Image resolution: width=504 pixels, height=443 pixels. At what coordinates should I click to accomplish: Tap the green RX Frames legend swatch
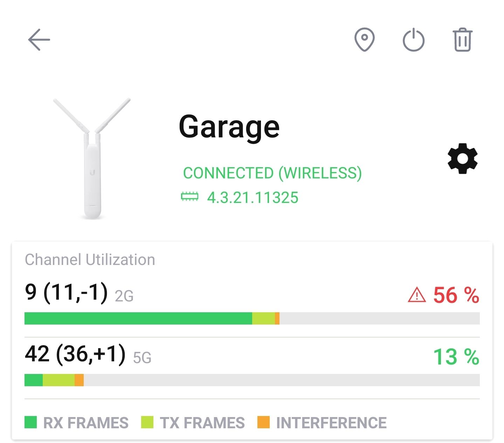[x=30, y=422]
